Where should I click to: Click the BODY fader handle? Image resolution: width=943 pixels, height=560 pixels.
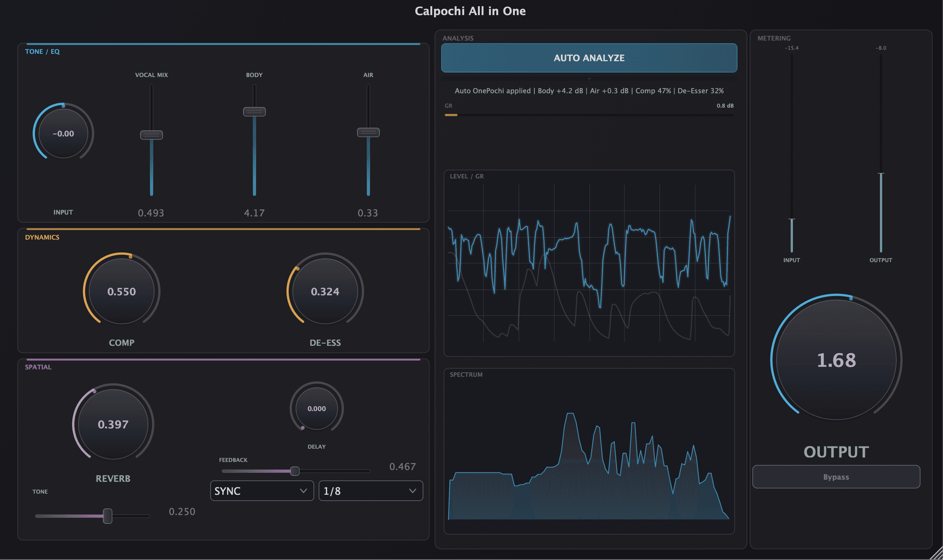(254, 112)
